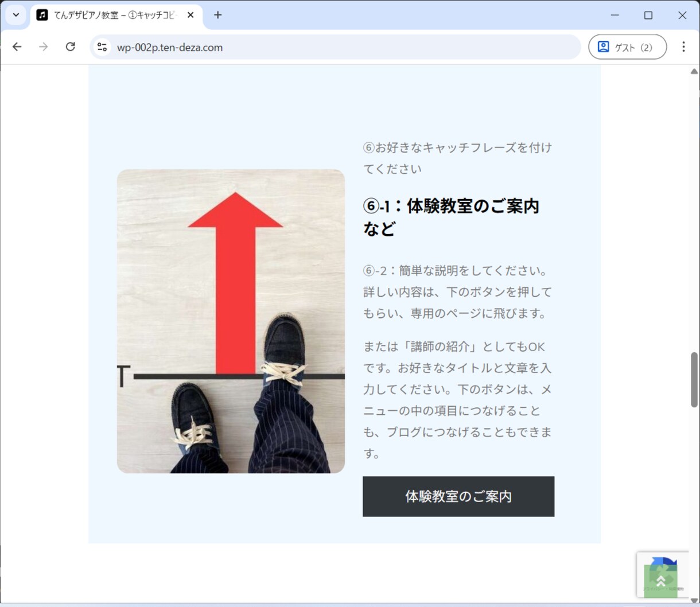700x607 pixels.
Task: Click the heading ⑥-1：体験教室のご案内など
Action: (452, 217)
